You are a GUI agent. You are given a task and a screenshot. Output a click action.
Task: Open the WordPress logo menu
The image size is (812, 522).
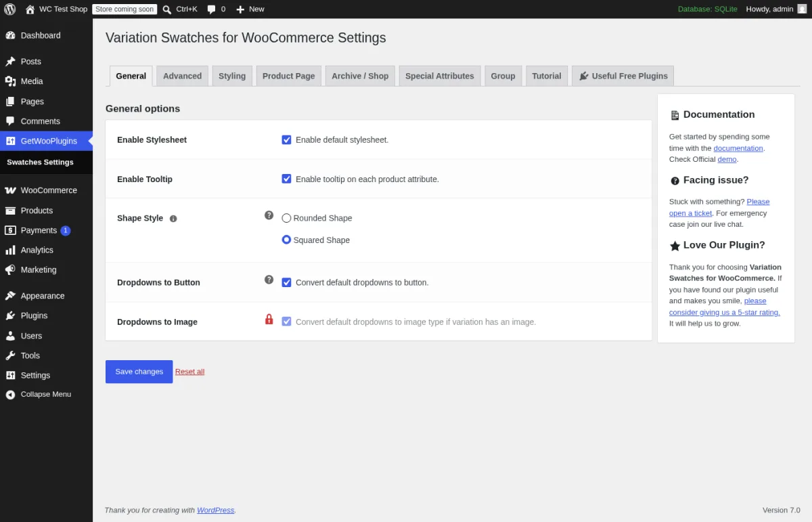(9, 9)
